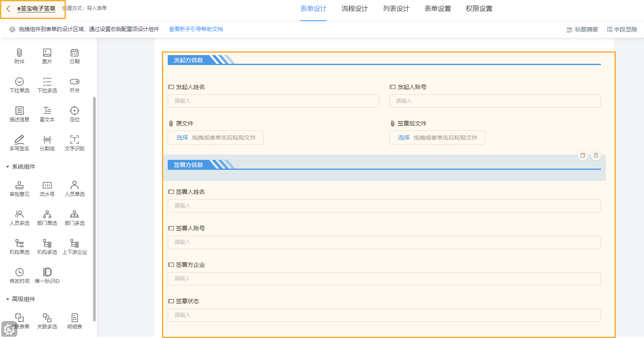Screen dimensions: 644x338
Task: Select the 明细表 detail table component
Action: (75, 321)
